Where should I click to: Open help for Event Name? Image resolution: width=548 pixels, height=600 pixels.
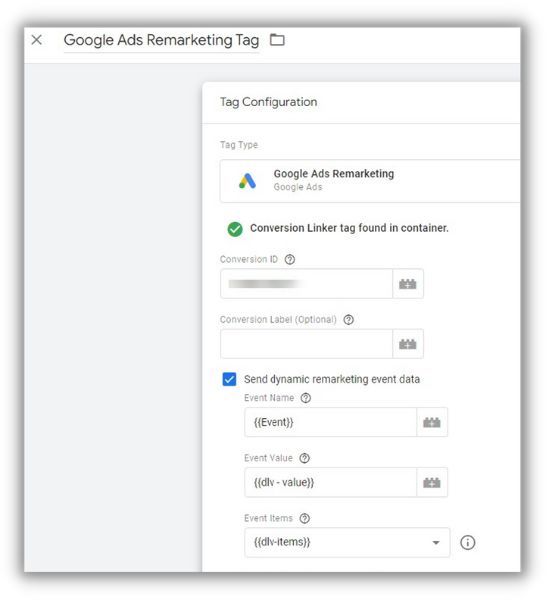coord(305,398)
